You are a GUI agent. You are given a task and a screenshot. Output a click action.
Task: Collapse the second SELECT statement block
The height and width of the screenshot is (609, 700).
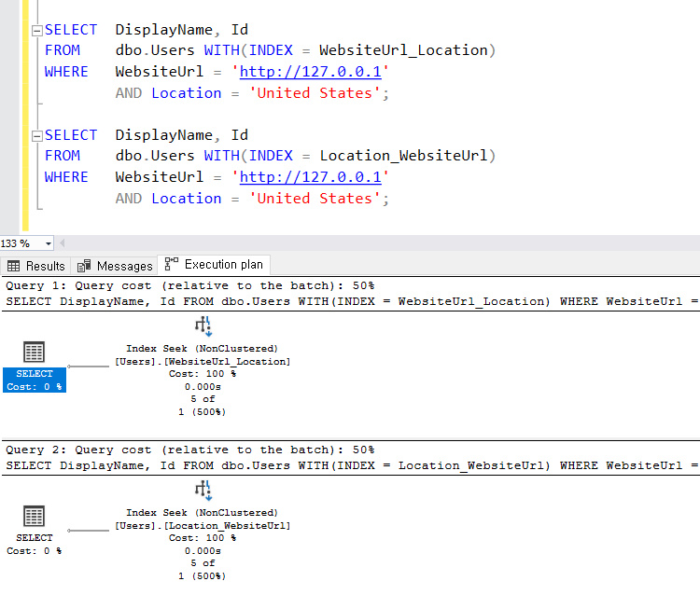pos(37,135)
